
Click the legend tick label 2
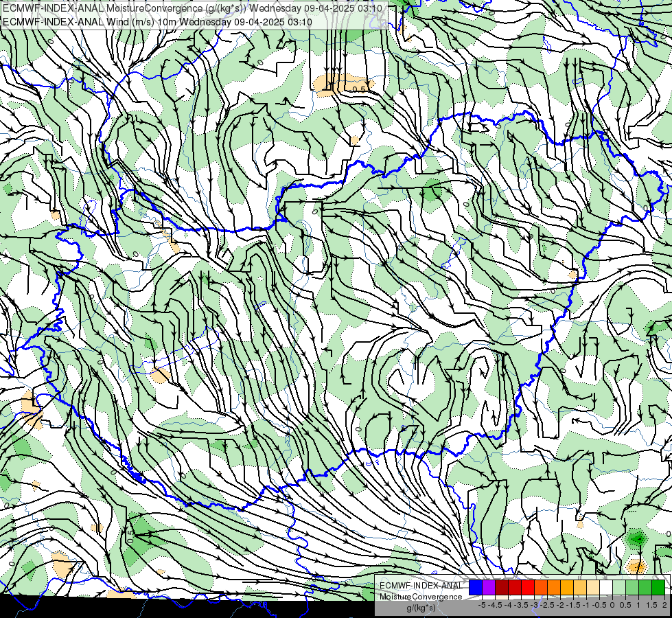click(x=664, y=605)
